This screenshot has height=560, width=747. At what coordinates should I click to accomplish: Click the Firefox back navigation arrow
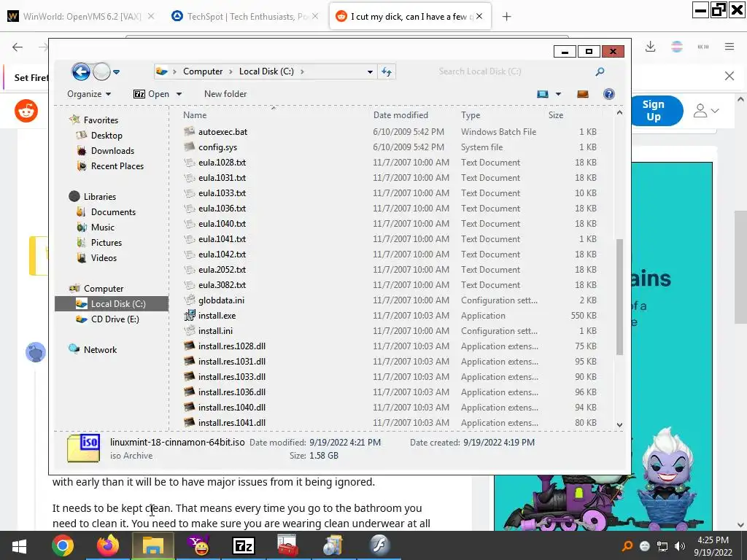coord(18,47)
